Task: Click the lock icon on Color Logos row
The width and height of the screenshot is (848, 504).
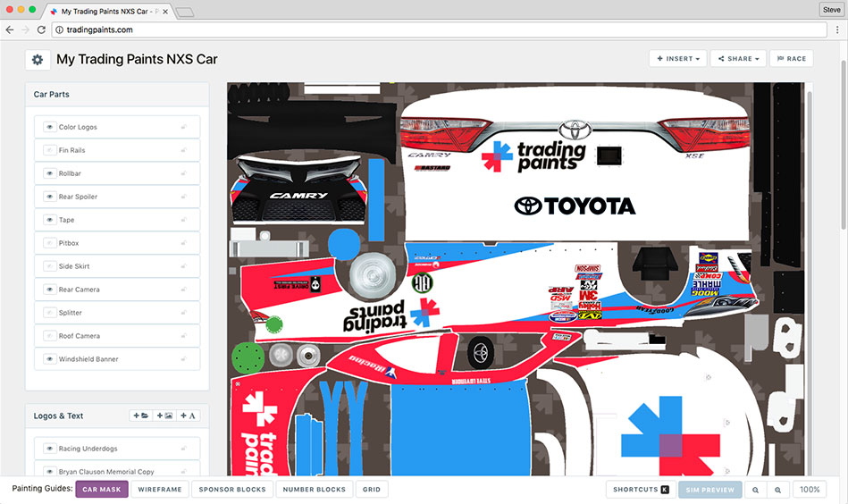Action: (184, 127)
